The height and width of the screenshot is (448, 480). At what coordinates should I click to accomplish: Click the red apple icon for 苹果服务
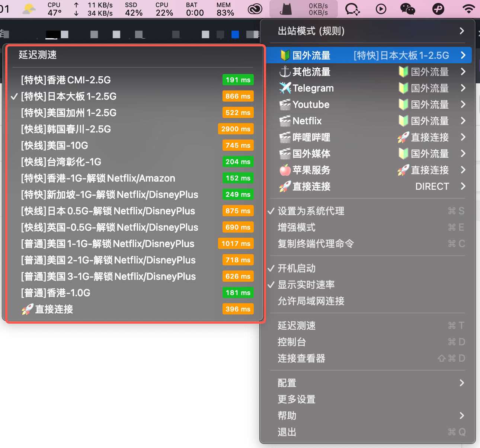coord(285,170)
